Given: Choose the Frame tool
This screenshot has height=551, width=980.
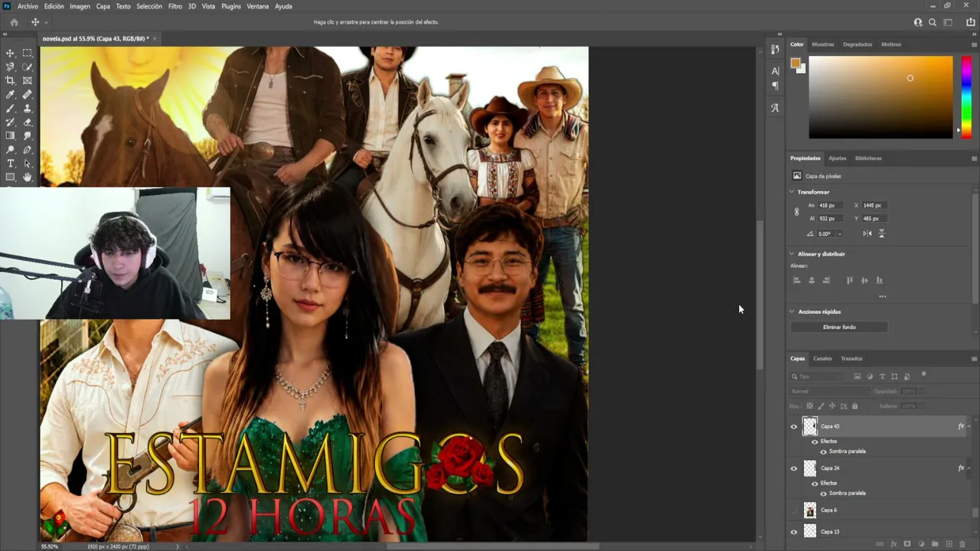Looking at the screenshot, I should coord(28,80).
